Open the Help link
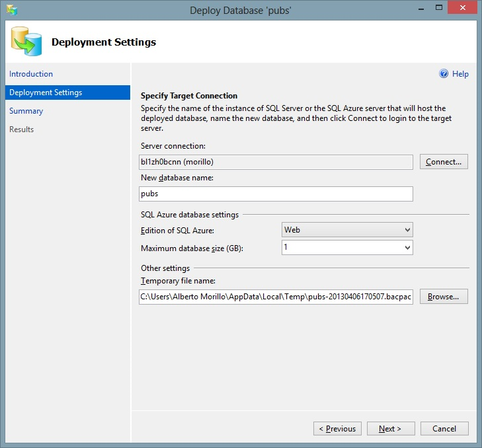The width and height of the screenshot is (482, 448). click(x=460, y=74)
